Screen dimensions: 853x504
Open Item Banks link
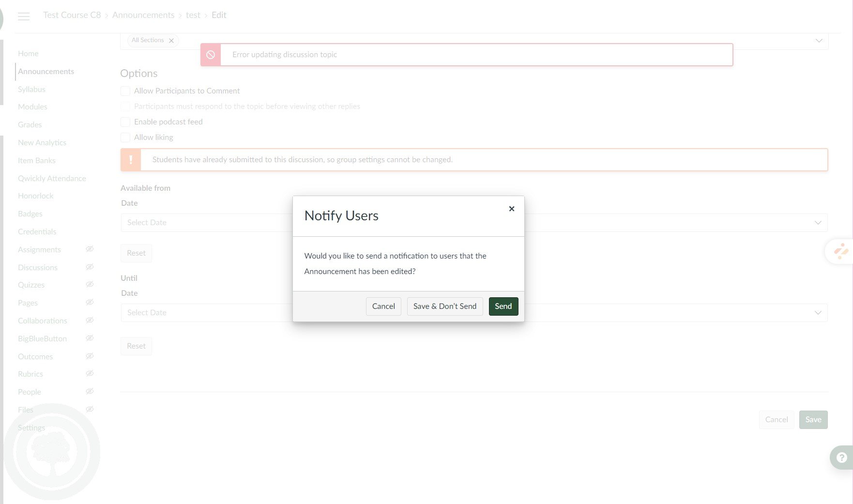point(37,160)
